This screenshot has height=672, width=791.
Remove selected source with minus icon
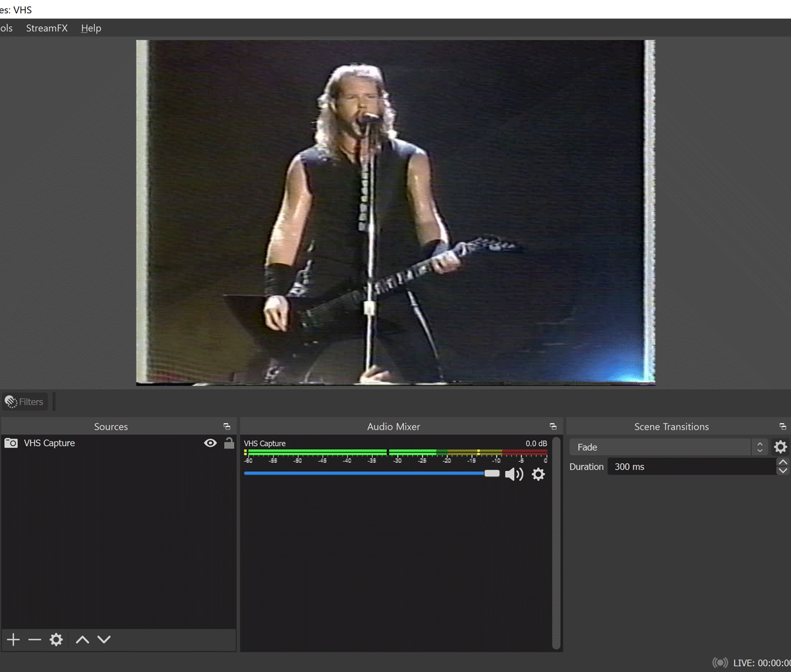(35, 640)
